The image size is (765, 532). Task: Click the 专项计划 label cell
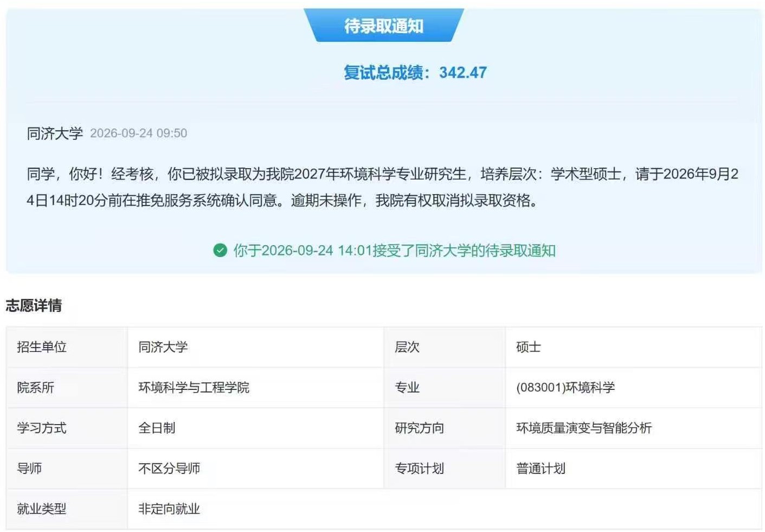click(x=445, y=469)
